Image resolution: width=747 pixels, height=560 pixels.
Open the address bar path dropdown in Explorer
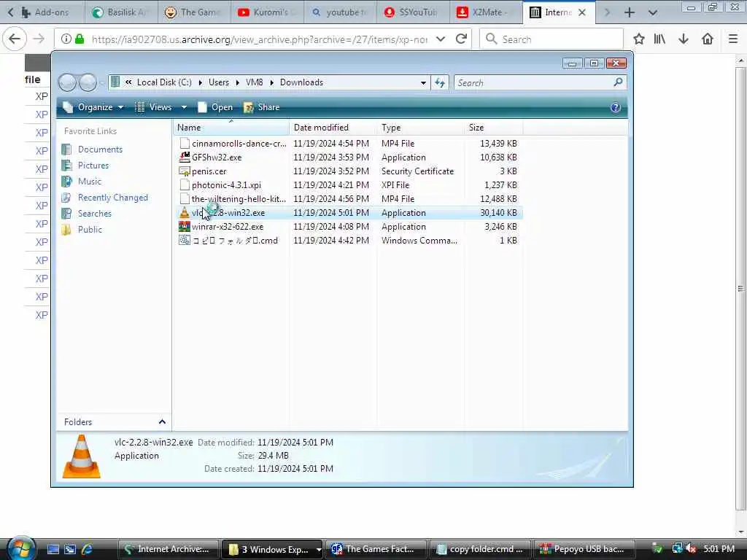pyautogui.click(x=423, y=83)
